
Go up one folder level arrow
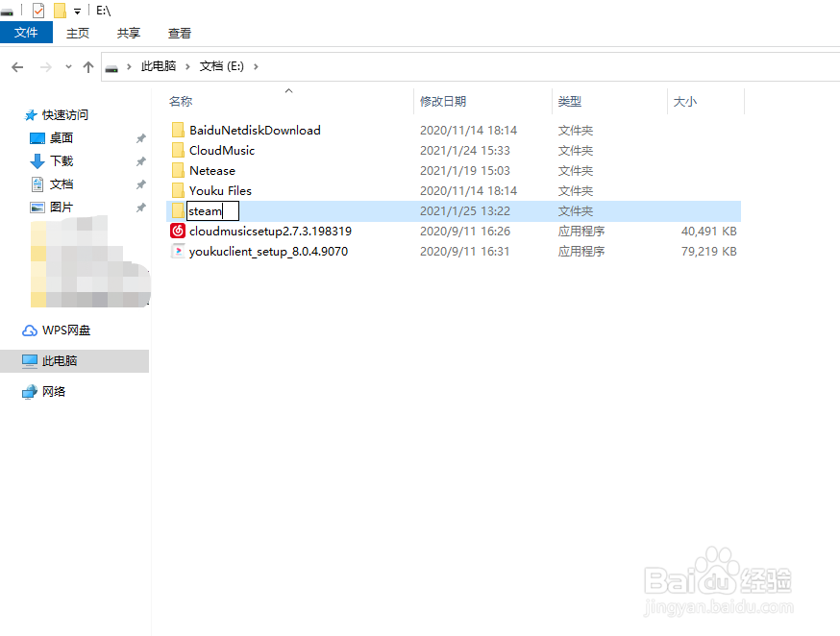point(88,67)
